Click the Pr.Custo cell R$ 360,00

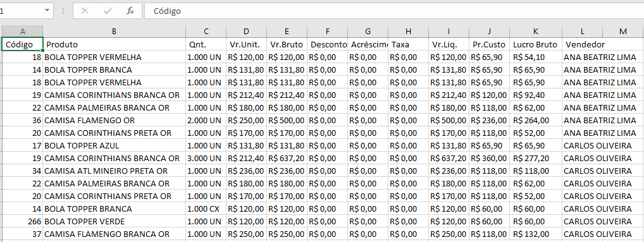point(489,159)
